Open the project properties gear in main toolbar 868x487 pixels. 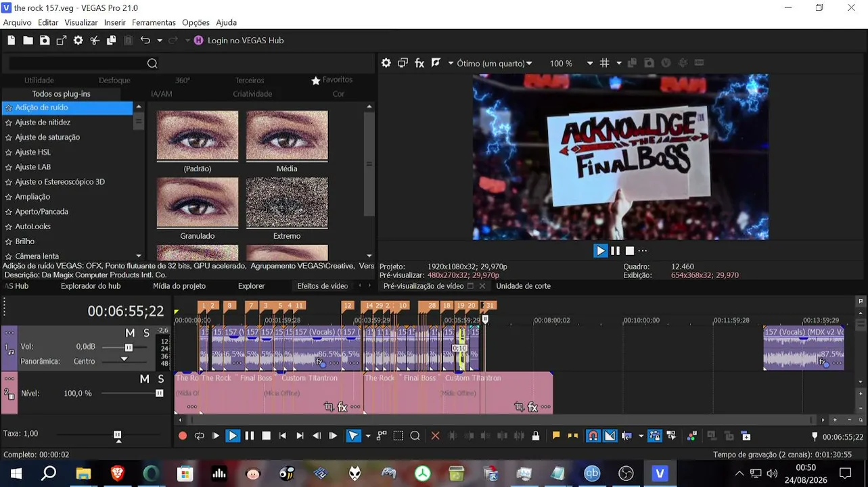(78, 41)
